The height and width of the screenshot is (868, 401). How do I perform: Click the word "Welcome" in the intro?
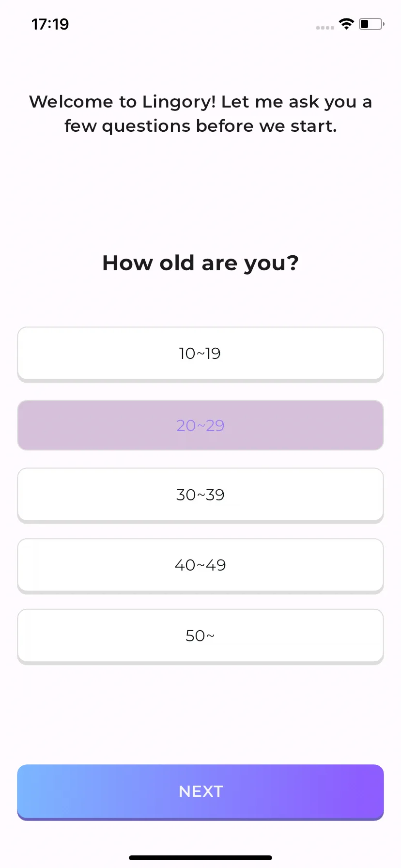[x=71, y=102]
